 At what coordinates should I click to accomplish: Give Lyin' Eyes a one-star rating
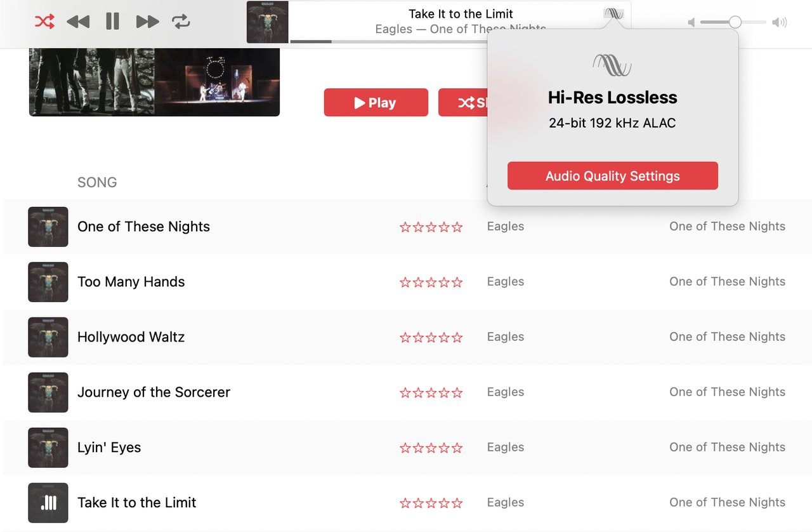405,448
